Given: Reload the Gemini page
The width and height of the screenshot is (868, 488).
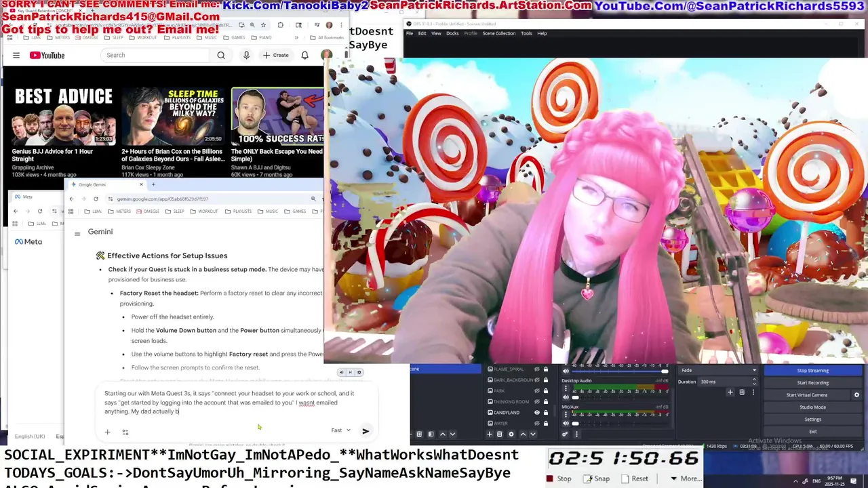Looking at the screenshot, I should pos(96,199).
